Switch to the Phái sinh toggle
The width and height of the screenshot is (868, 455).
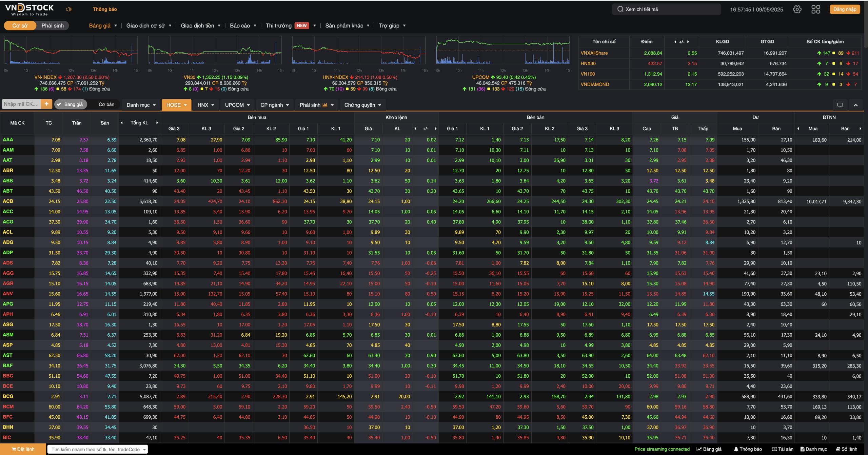(x=53, y=26)
